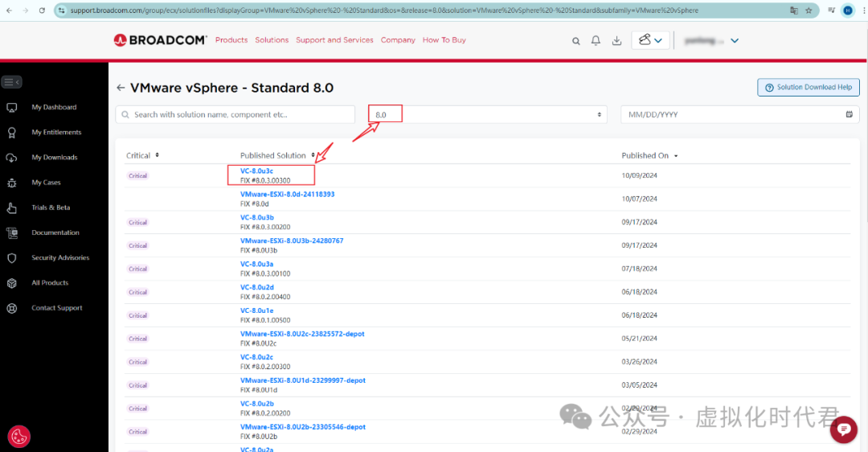This screenshot has width=868, height=452.
Task: Open VC-8.0u2b solution link
Action: pos(257,403)
